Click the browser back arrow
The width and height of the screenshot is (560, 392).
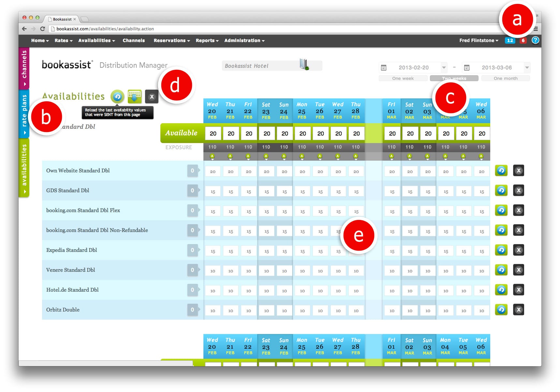point(24,29)
